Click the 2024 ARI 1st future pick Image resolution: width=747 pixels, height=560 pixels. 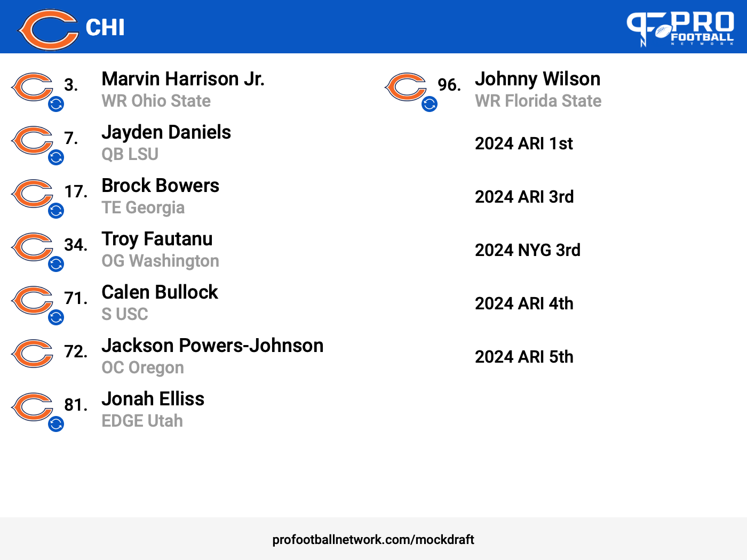point(524,143)
